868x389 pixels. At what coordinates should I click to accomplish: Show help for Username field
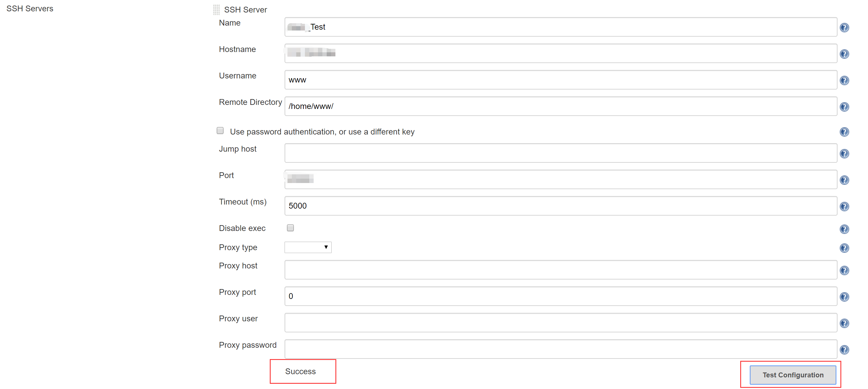(844, 80)
